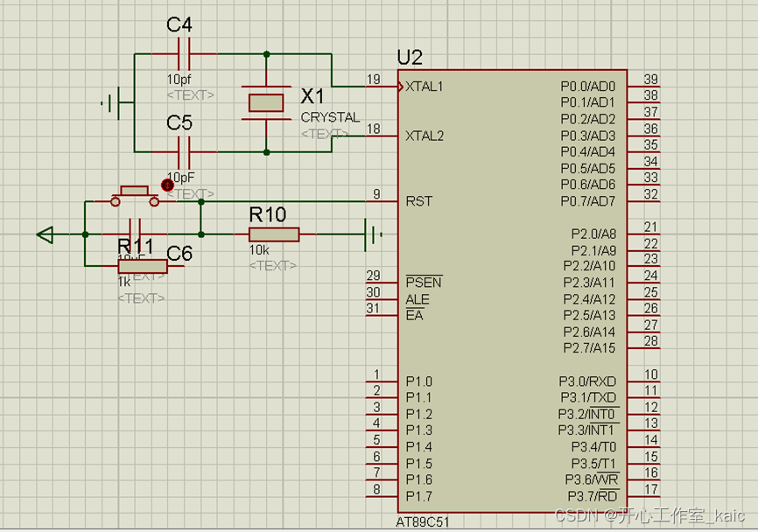Screen dimensions: 758x532
Task: Click the C5 reference label
Action: tap(179, 122)
